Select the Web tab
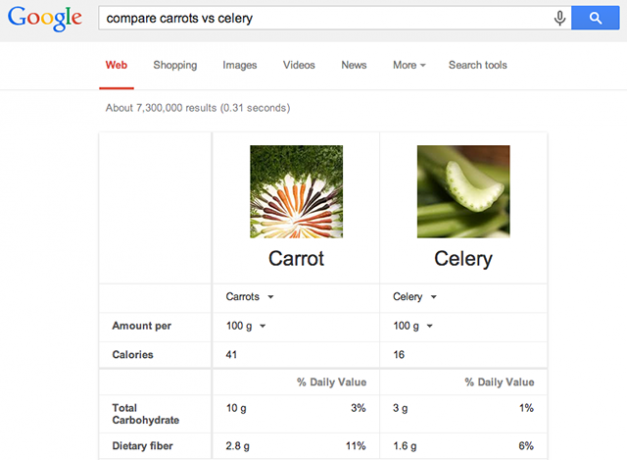Viewport: 627px width, 460px height. pyautogui.click(x=116, y=65)
